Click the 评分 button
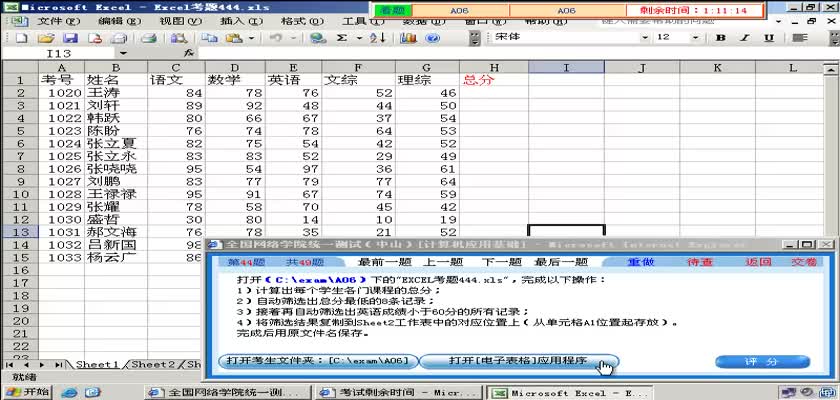The height and width of the screenshot is (400, 840). click(762, 362)
